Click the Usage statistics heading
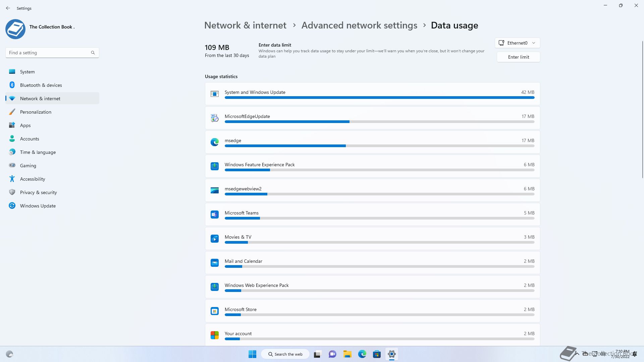 pos(221,76)
